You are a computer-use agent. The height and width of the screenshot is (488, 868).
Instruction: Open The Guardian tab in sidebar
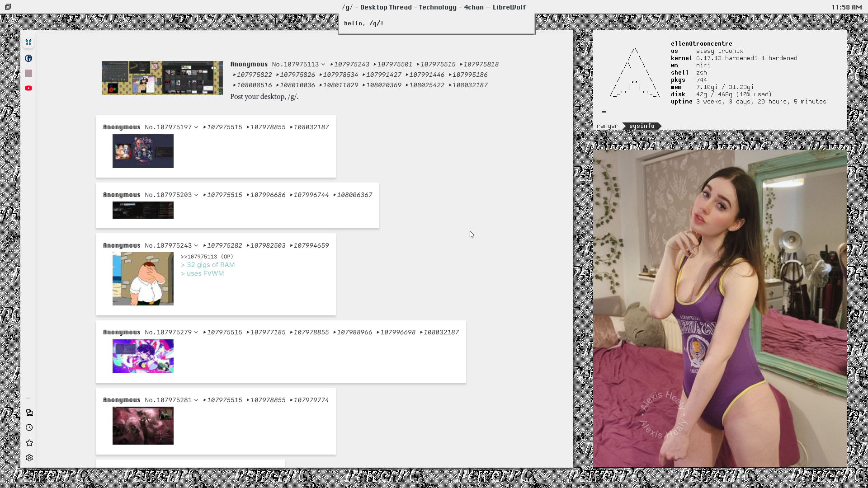pyautogui.click(x=28, y=58)
